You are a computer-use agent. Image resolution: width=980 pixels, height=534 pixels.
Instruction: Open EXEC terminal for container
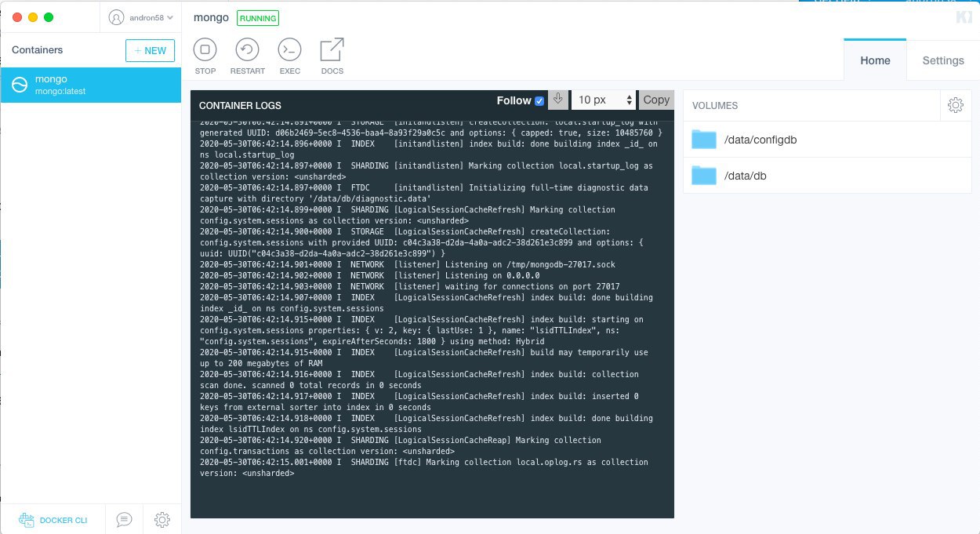click(x=290, y=50)
